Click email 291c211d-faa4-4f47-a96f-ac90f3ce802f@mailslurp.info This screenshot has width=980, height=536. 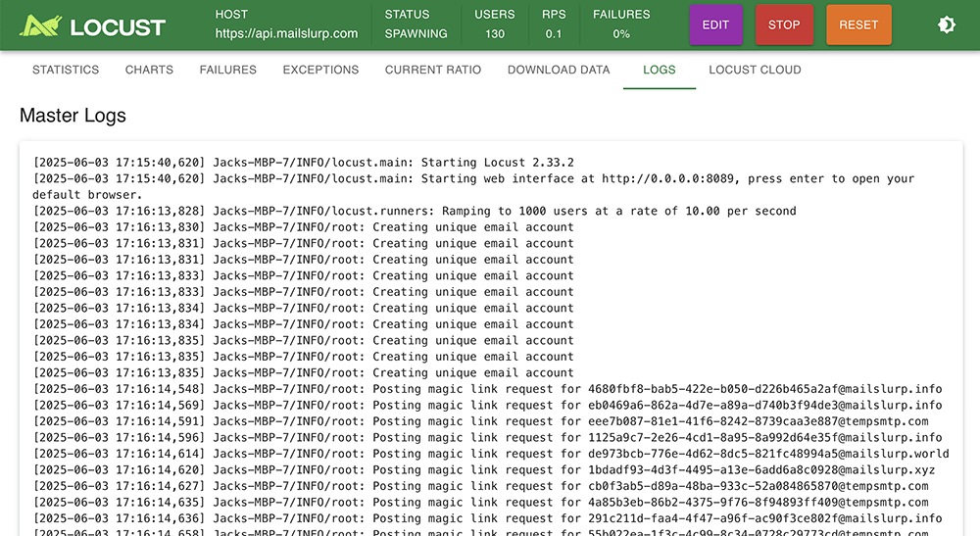click(x=764, y=519)
